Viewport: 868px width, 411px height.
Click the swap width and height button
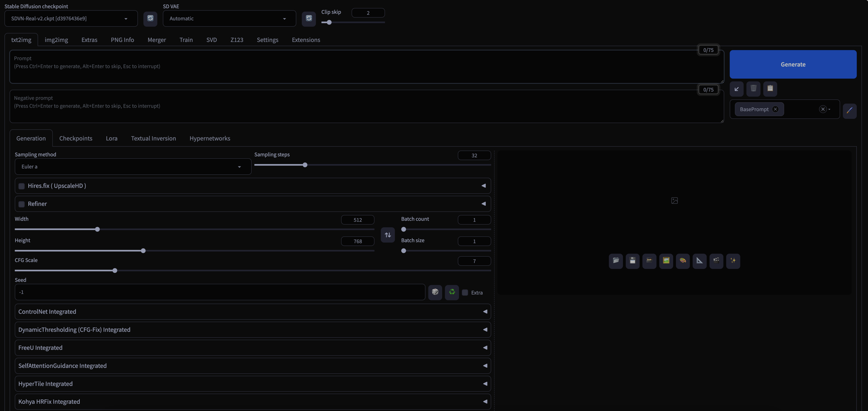[388, 235]
